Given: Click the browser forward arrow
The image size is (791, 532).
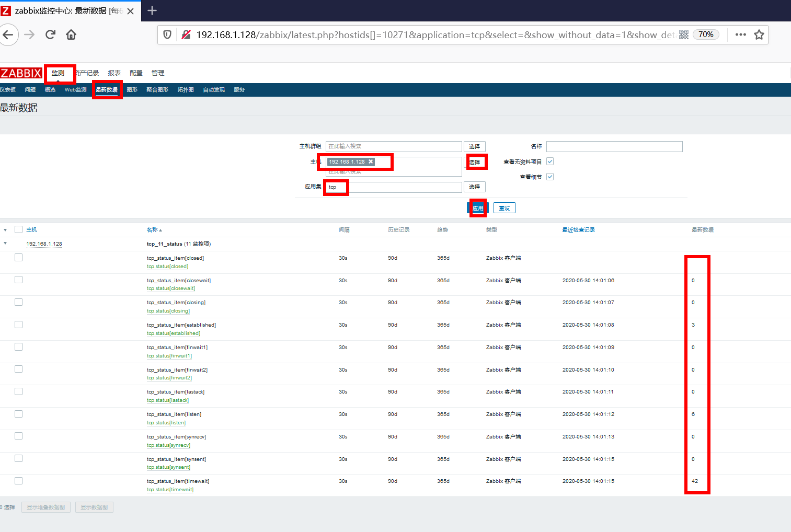Looking at the screenshot, I should point(29,35).
